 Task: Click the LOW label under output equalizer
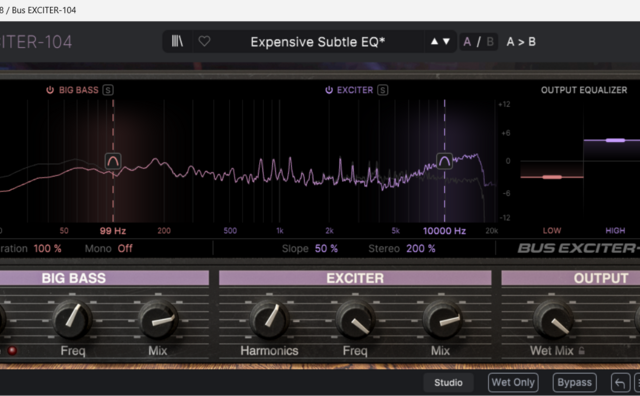pyautogui.click(x=552, y=231)
